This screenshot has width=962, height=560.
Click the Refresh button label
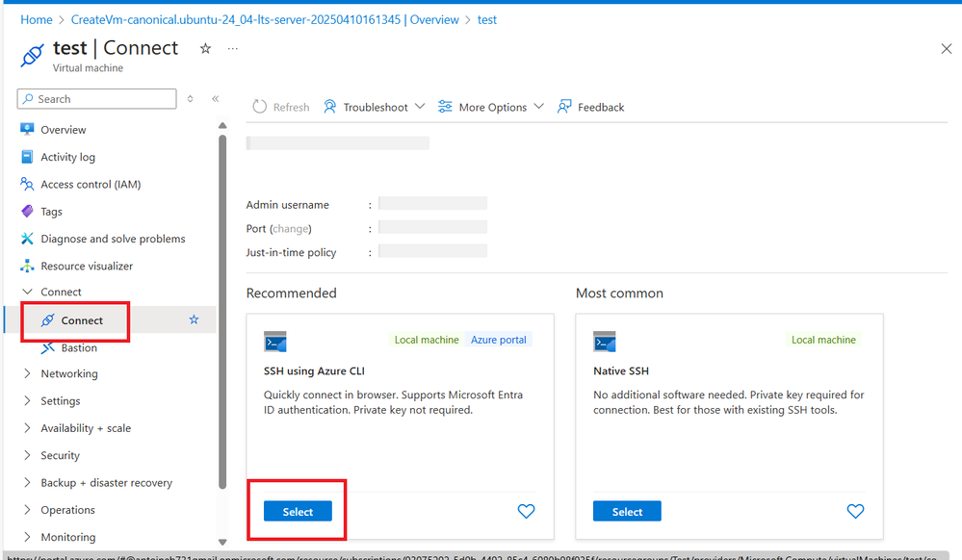(291, 107)
